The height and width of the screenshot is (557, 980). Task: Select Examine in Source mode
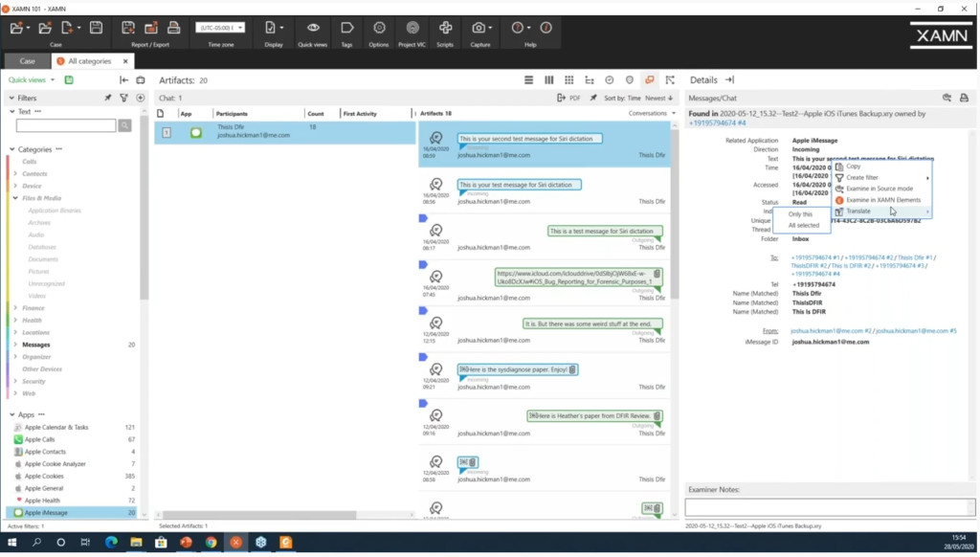tap(881, 189)
